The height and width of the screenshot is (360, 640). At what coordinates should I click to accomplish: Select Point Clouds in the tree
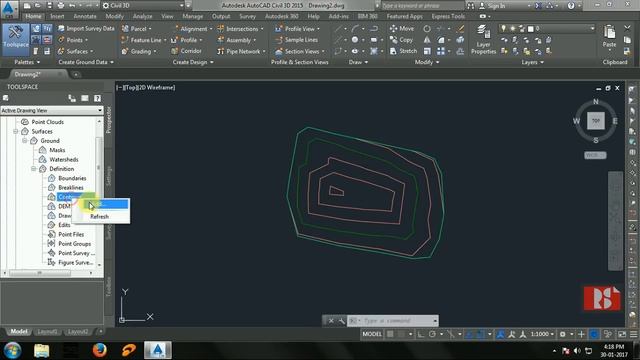coord(47,122)
